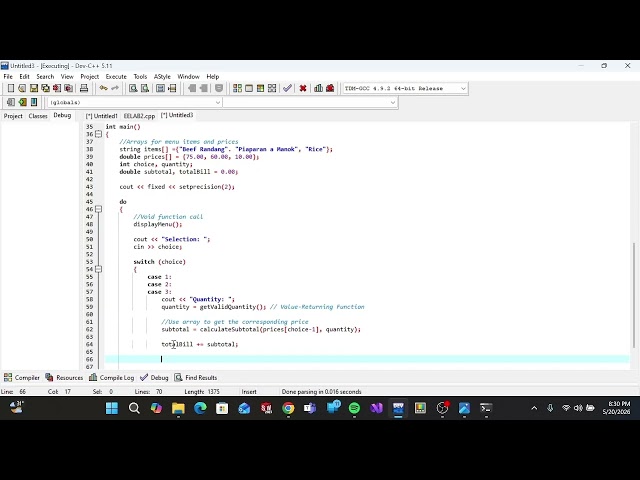Open the Resources bottom tab
Screen dimensions: 640x480
pyautogui.click(x=64, y=378)
